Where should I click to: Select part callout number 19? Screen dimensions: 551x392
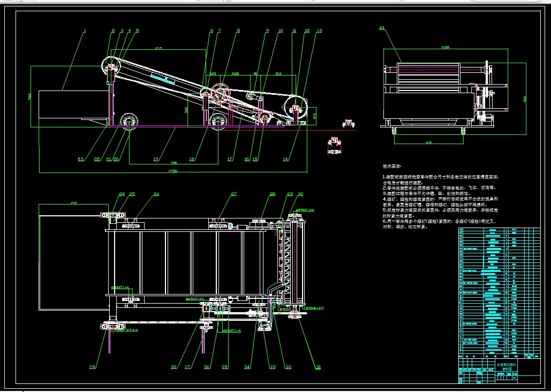(x=156, y=159)
